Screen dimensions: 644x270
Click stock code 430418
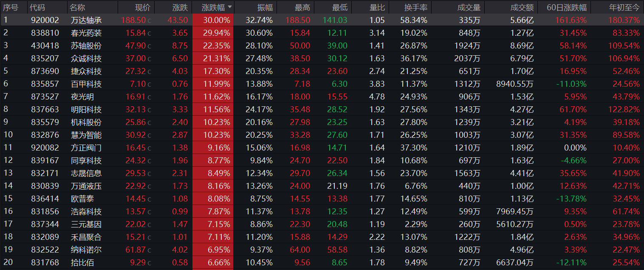coord(45,45)
